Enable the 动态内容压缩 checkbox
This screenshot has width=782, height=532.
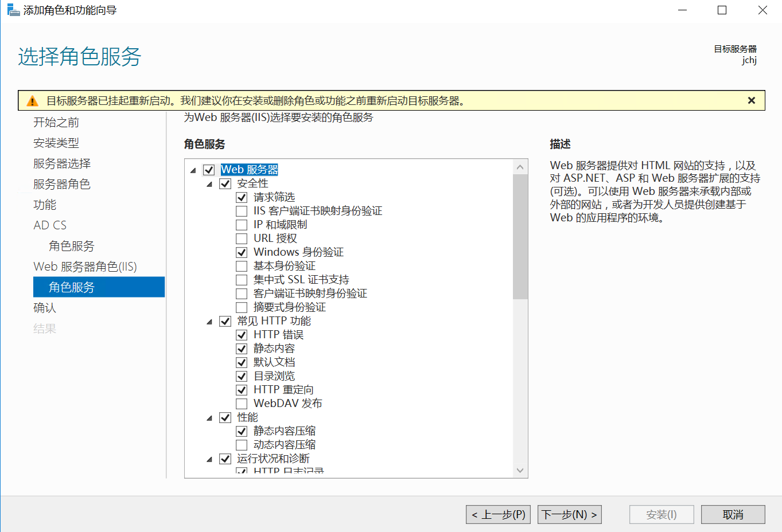[242, 445]
